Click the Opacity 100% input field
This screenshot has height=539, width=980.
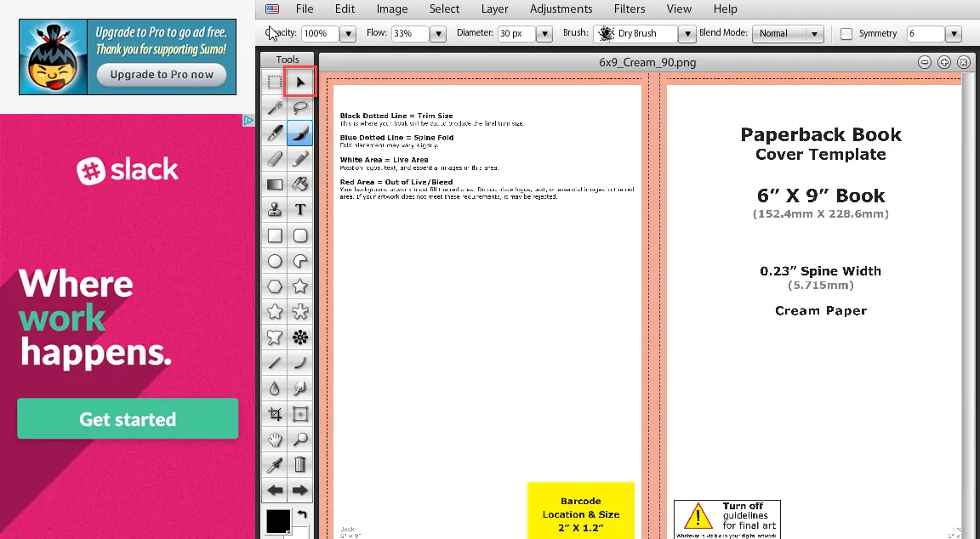pos(320,34)
